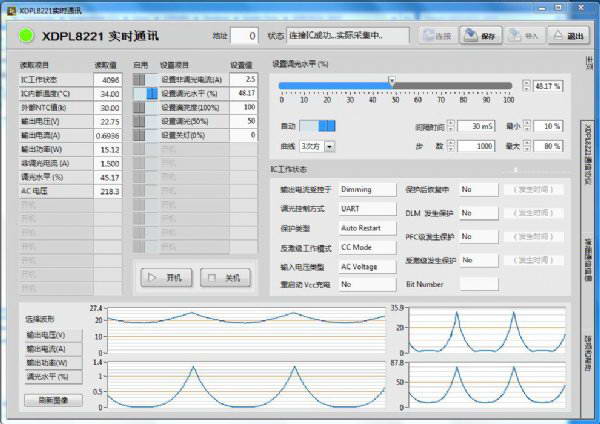This screenshot has width=600, height=424.
Task: Click the Auto Restart protection type field
Action: point(367,228)
